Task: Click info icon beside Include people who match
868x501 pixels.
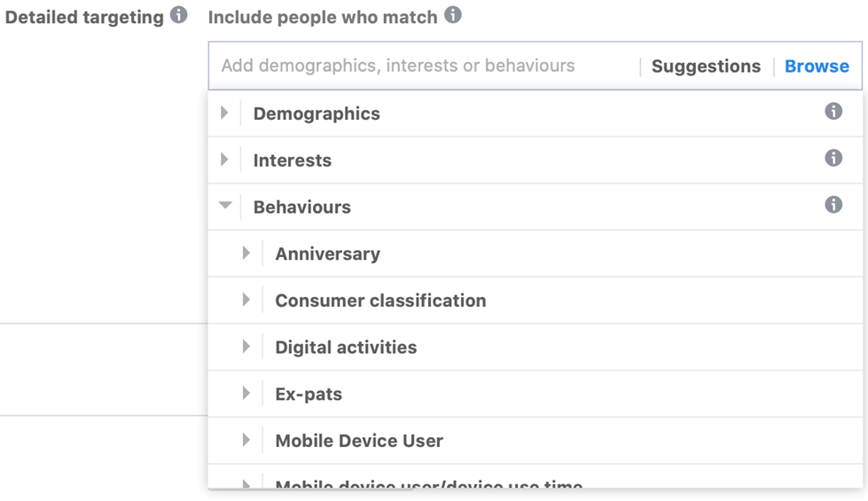Action: pyautogui.click(x=453, y=15)
